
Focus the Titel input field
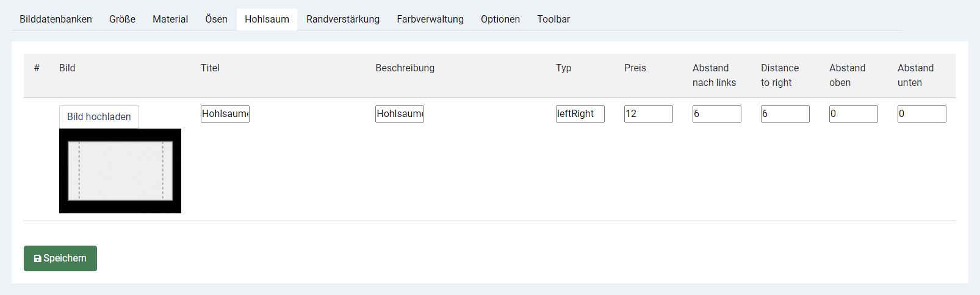point(225,114)
